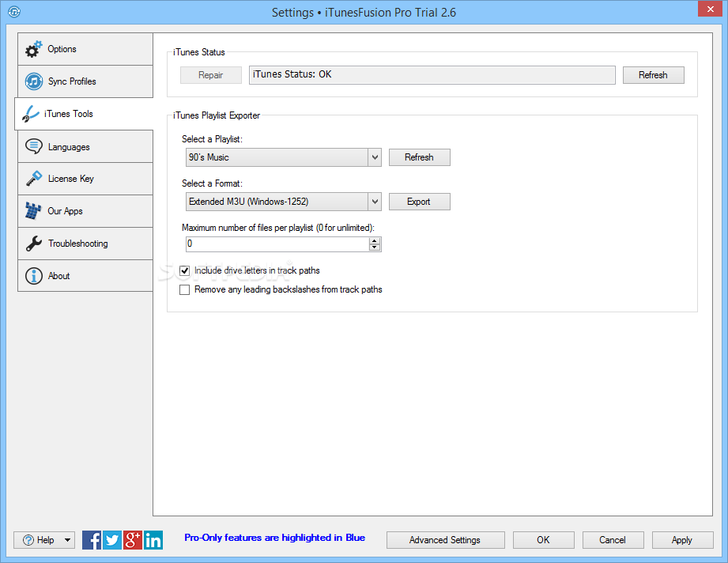Click the Our Apps blue grid icon
The image size is (728, 563).
[33, 211]
